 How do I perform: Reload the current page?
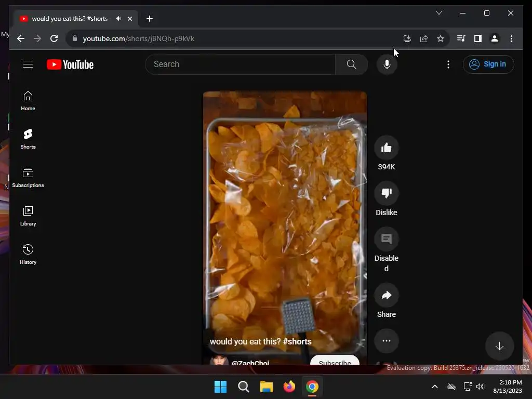tap(54, 38)
